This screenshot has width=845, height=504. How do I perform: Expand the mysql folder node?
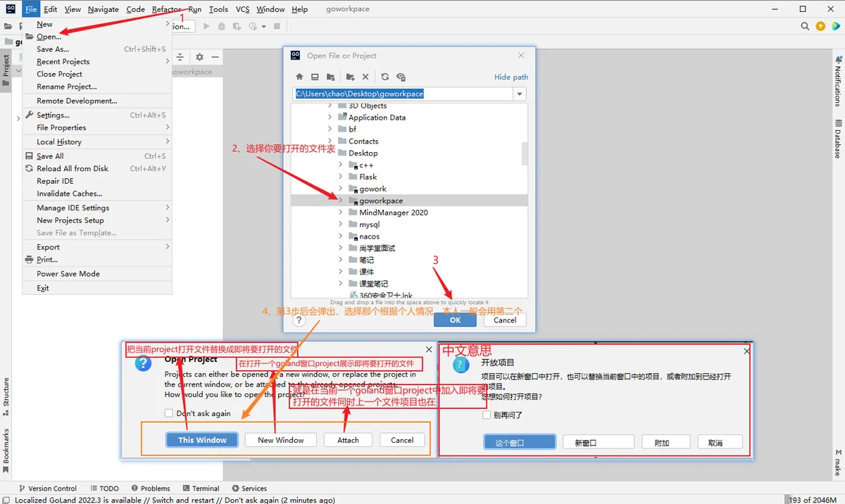click(x=341, y=225)
